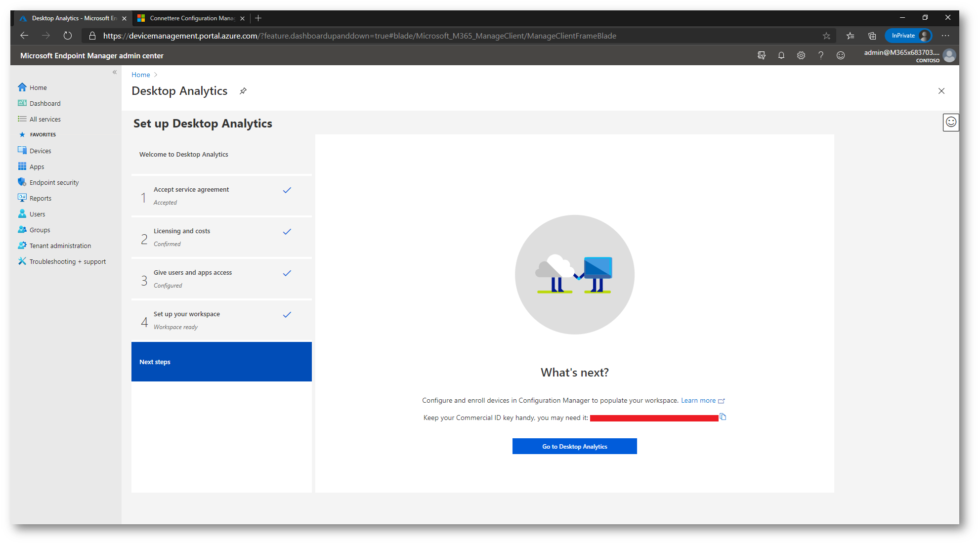Select the Next steps step

[x=221, y=362]
